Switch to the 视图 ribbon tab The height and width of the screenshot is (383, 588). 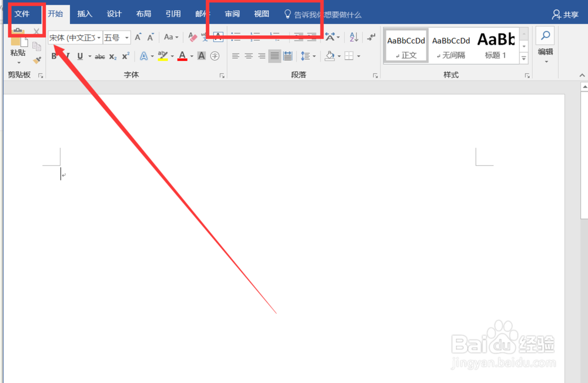pos(262,14)
